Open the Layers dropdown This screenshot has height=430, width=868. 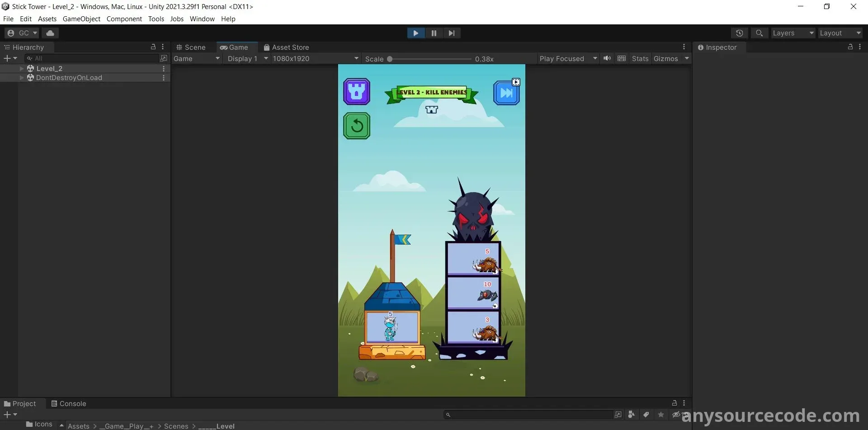point(793,33)
